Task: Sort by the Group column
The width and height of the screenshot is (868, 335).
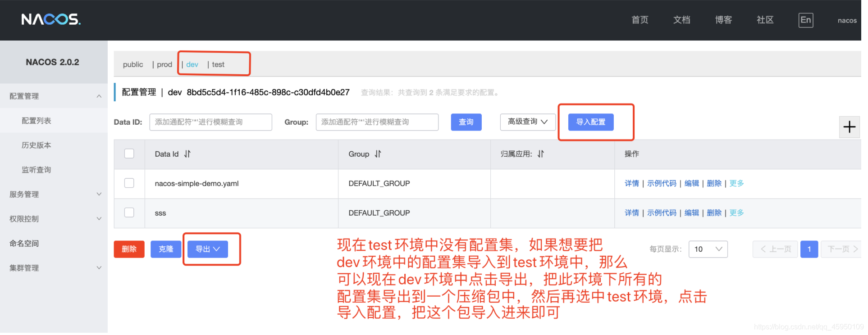Action: [x=378, y=154]
